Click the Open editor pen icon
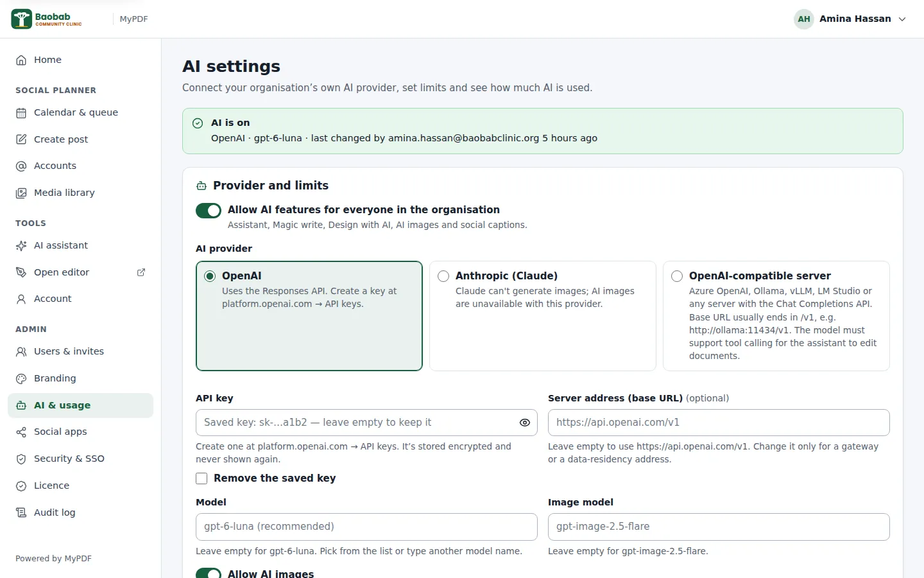The image size is (924, 578). [21, 272]
